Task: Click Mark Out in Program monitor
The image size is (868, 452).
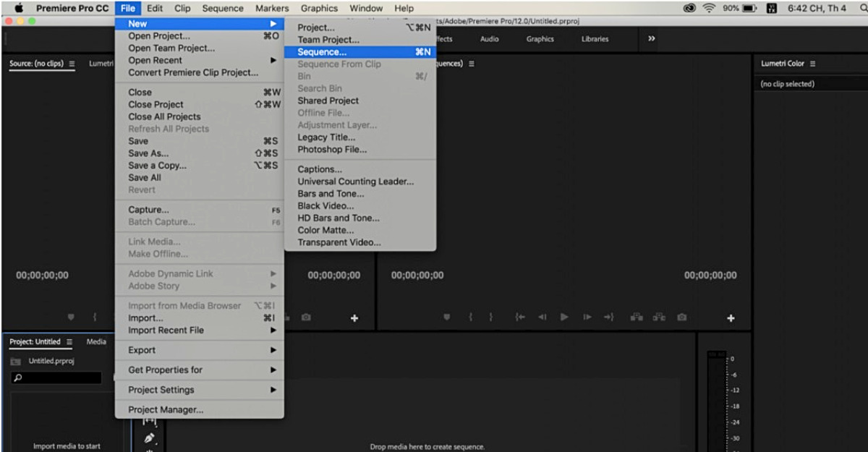Action: point(491,317)
